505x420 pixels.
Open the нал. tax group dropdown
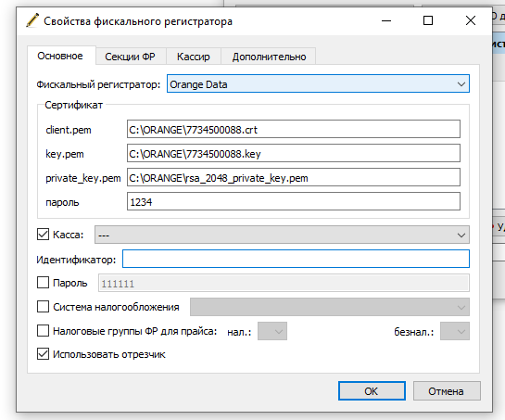pos(272,331)
